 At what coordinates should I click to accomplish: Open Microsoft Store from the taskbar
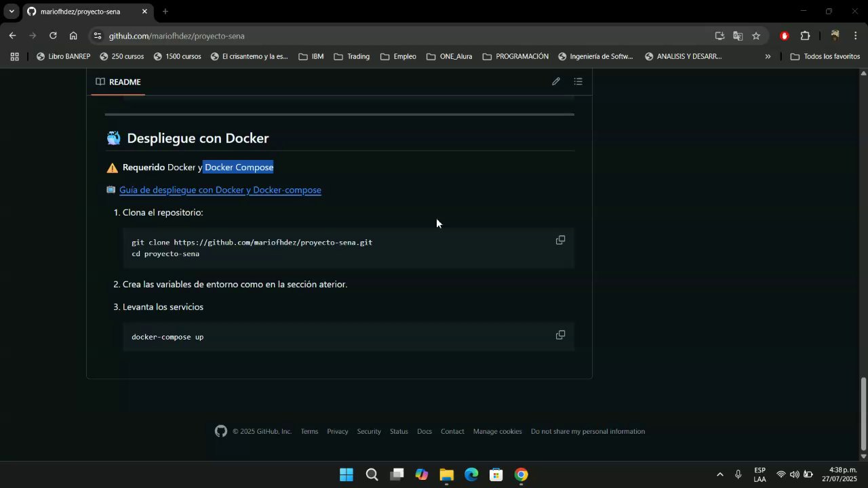496,474
